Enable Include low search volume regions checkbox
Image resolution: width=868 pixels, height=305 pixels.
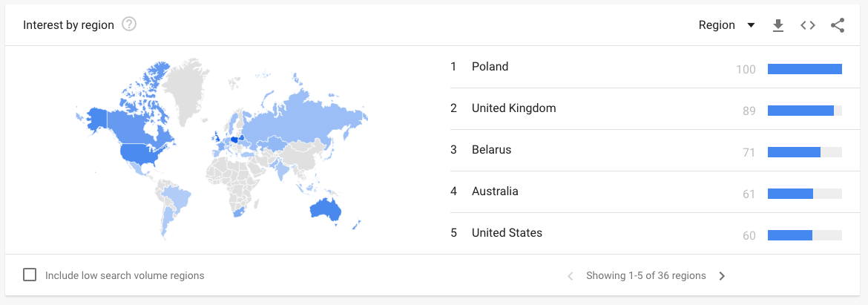[x=30, y=275]
